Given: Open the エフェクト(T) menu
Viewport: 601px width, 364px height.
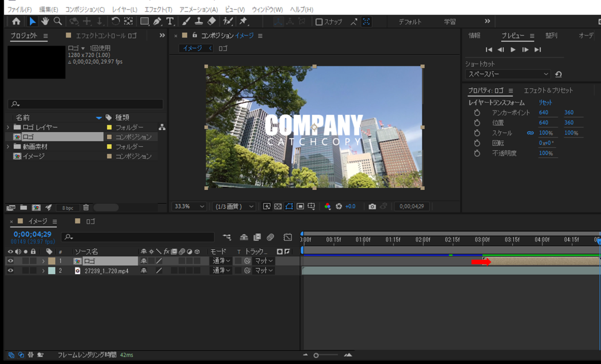Looking at the screenshot, I should point(158,9).
